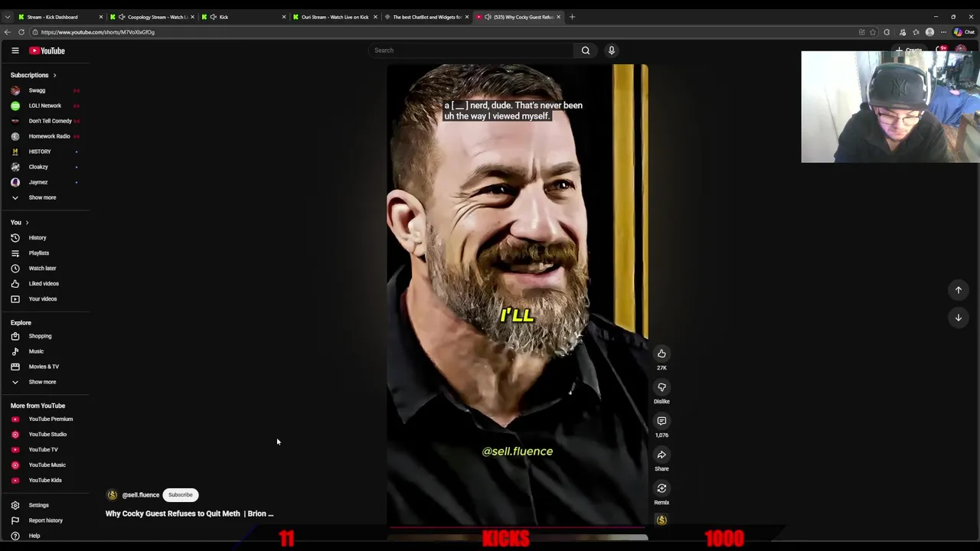Click browser back arrow
Image resolution: width=980 pixels, height=551 pixels.
point(7,32)
